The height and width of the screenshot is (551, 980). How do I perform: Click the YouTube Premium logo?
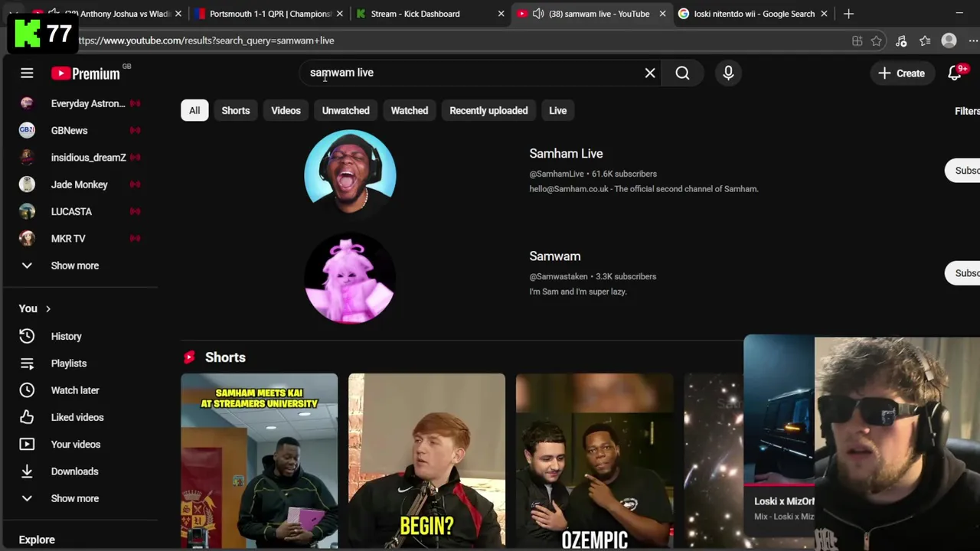(86, 73)
